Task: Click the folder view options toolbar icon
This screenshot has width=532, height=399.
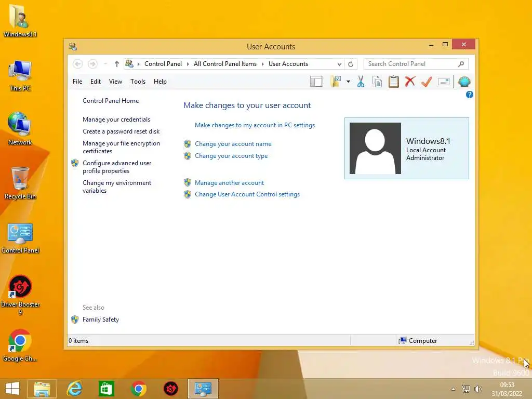Action: pyautogui.click(x=336, y=82)
